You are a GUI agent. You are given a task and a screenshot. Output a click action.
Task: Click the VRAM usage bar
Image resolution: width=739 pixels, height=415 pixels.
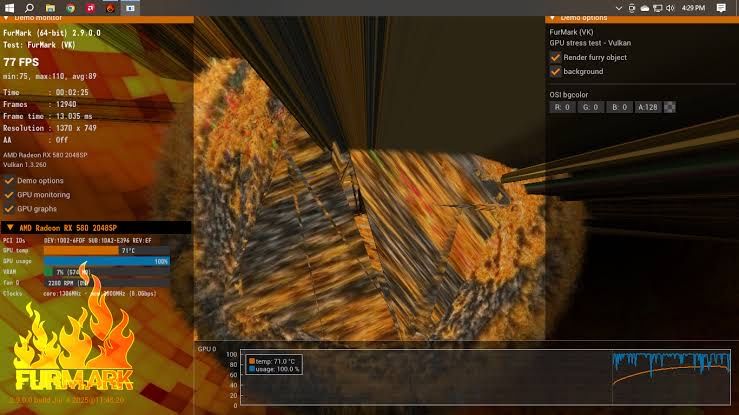pos(107,272)
